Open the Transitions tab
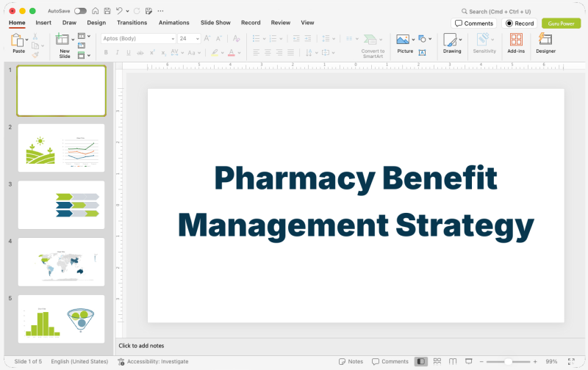 coord(132,23)
